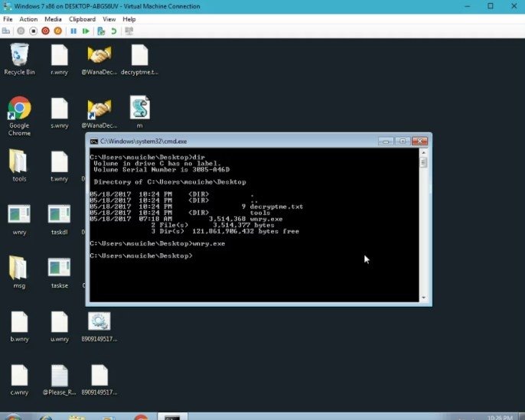Screen dimensions: 525x420
Task: Select the c.wnry file icon
Action: click(x=19, y=380)
